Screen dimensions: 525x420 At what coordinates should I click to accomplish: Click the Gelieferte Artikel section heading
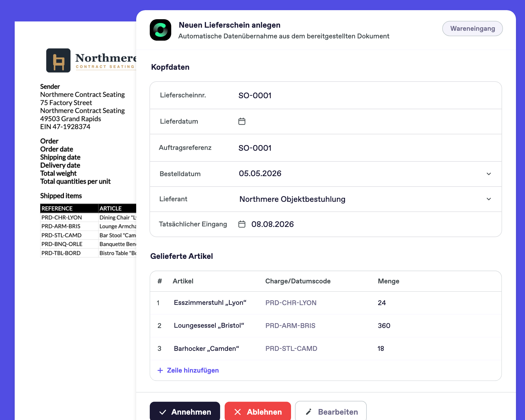tap(182, 256)
